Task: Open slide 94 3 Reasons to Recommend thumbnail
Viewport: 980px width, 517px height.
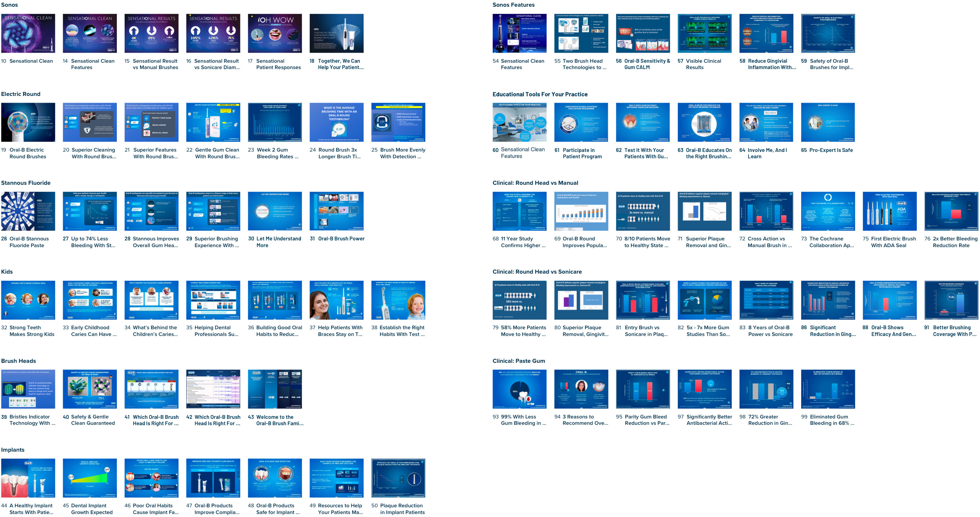Action: (x=581, y=389)
